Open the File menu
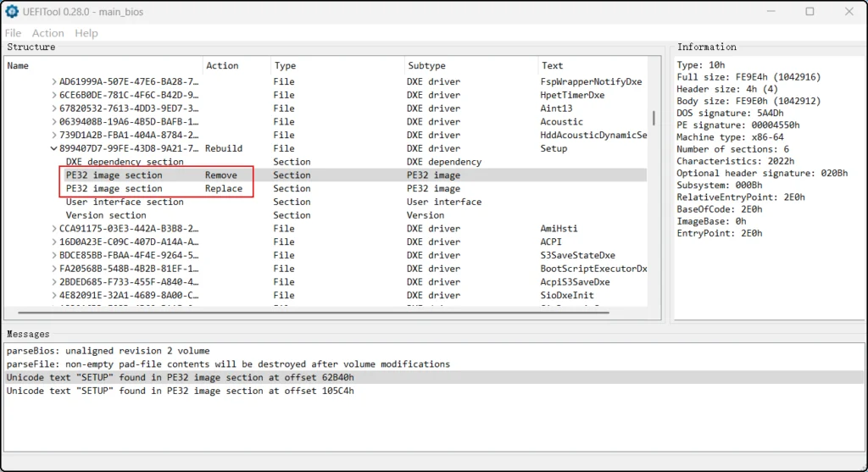Screen dimensions: 868x472 [13, 33]
